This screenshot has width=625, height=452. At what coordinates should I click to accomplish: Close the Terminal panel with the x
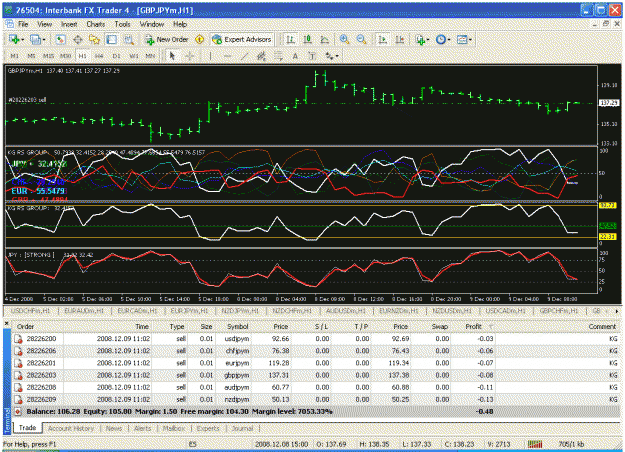pyautogui.click(x=7, y=324)
